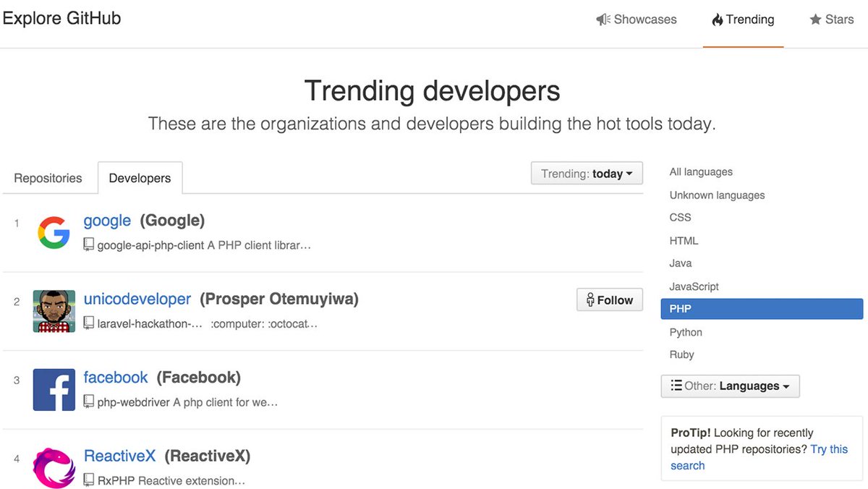The width and height of the screenshot is (868, 489).
Task: Filter trending by JavaScript
Action: [x=694, y=286]
